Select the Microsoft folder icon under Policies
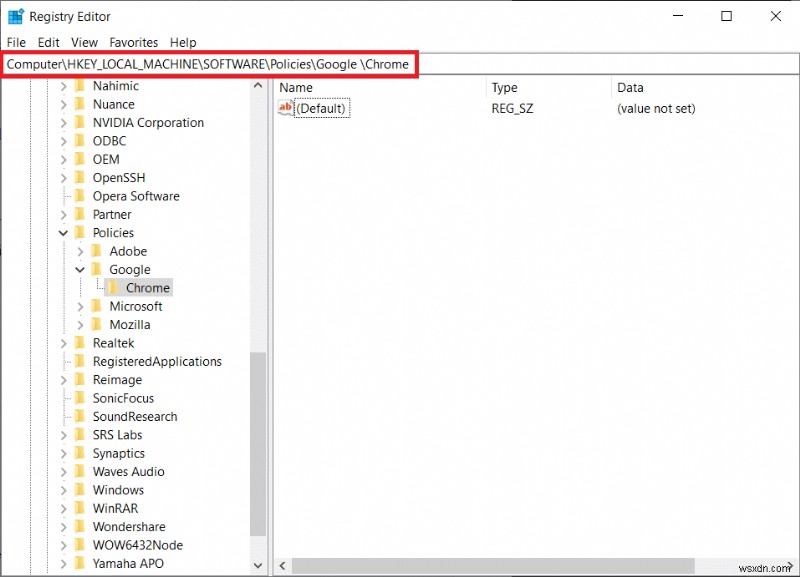Image resolution: width=800 pixels, height=577 pixels. pos(98,306)
